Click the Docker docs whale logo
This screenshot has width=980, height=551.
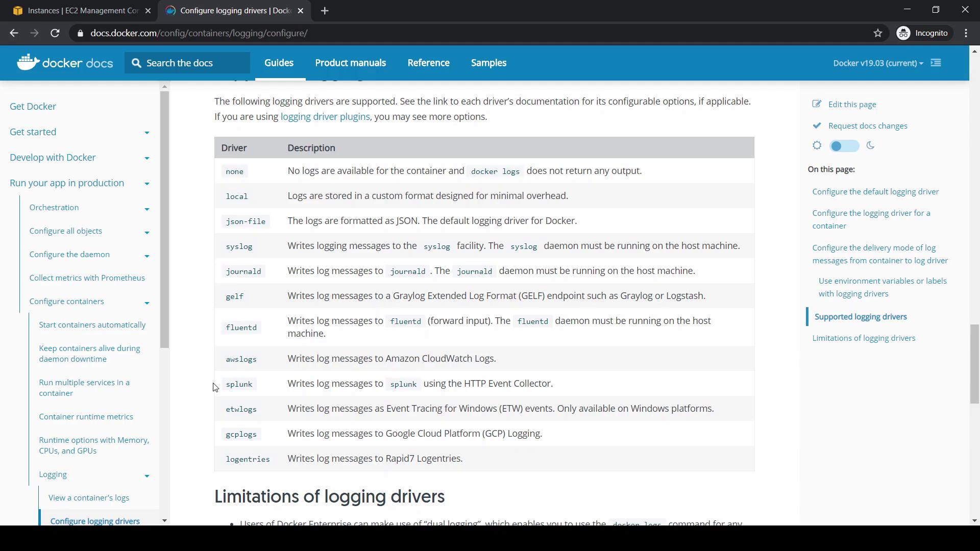point(28,62)
